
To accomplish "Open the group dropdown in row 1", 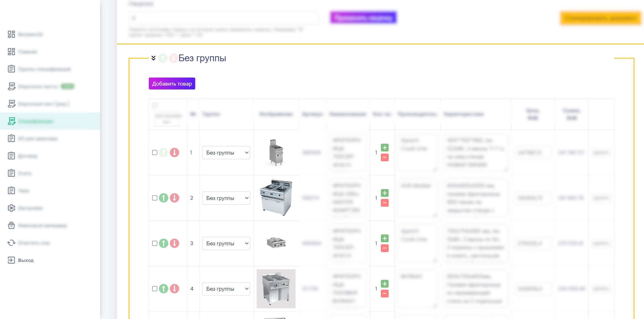I will click(226, 152).
